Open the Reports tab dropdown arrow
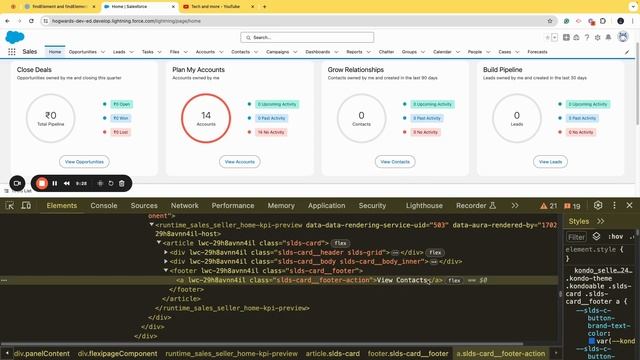 (369, 52)
